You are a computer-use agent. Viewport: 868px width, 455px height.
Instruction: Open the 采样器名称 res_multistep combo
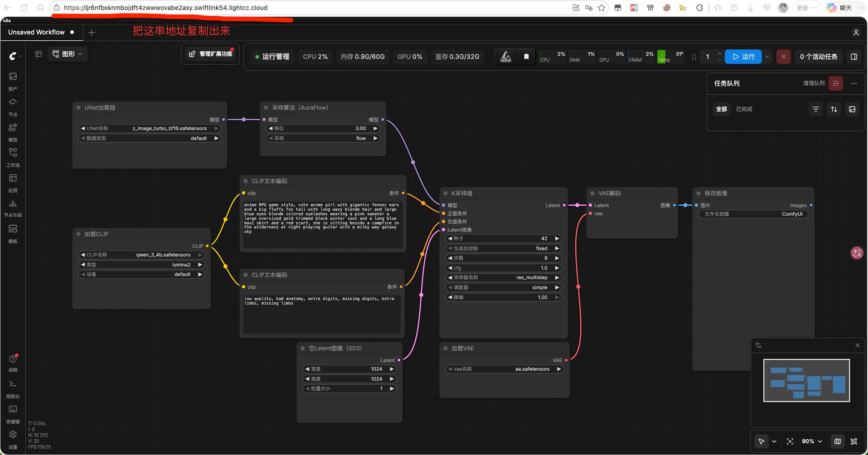(x=504, y=278)
